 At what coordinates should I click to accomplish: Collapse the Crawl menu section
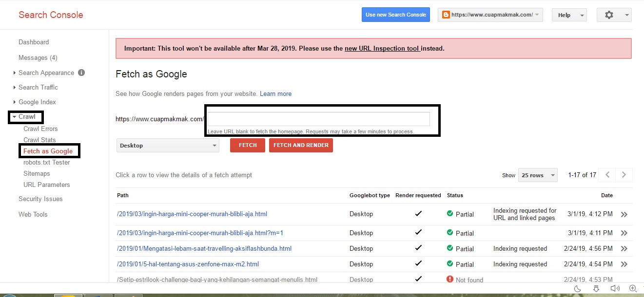(x=15, y=117)
